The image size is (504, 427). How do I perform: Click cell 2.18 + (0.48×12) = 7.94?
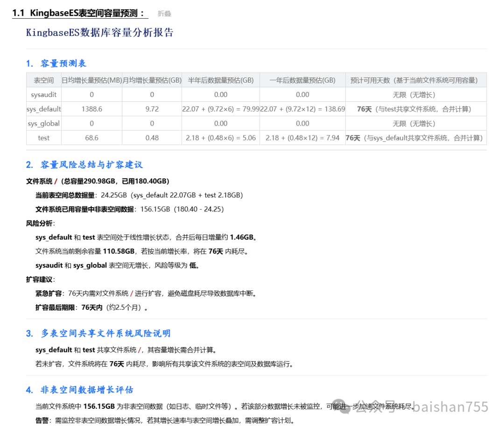point(302,138)
